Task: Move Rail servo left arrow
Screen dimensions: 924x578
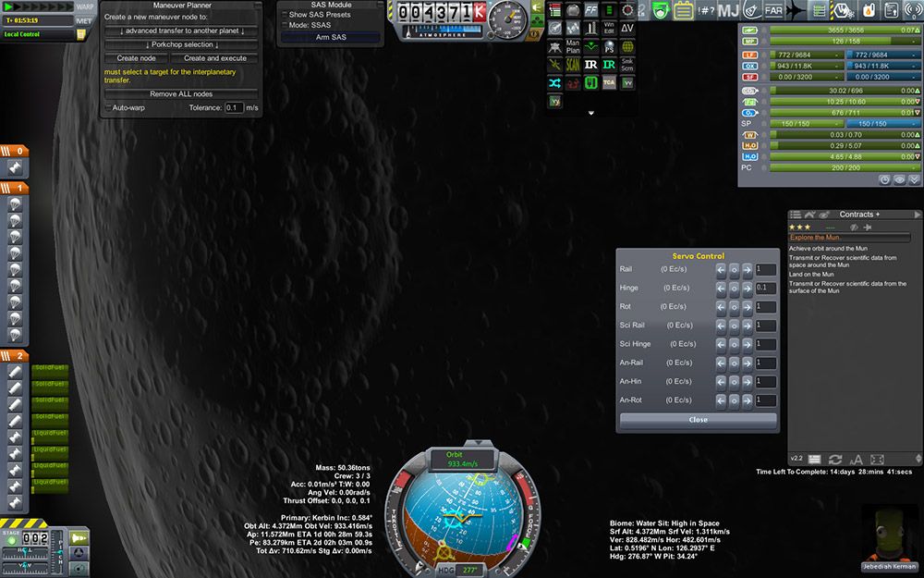Action: pyautogui.click(x=721, y=269)
